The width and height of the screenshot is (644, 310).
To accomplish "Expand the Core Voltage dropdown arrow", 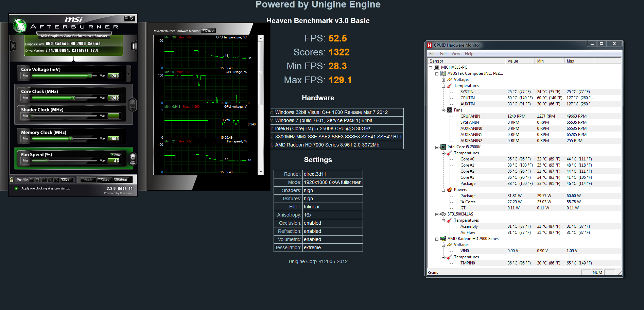I will [x=129, y=74].
